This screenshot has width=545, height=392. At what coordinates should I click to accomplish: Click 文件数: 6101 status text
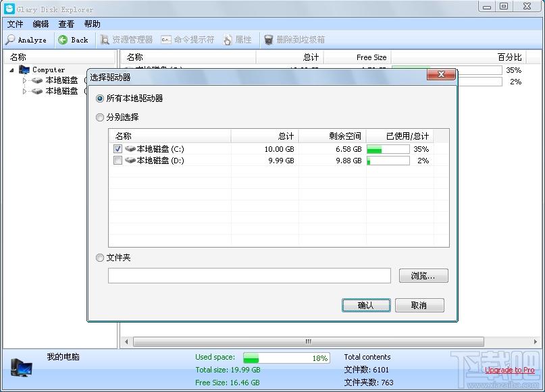[366, 370]
